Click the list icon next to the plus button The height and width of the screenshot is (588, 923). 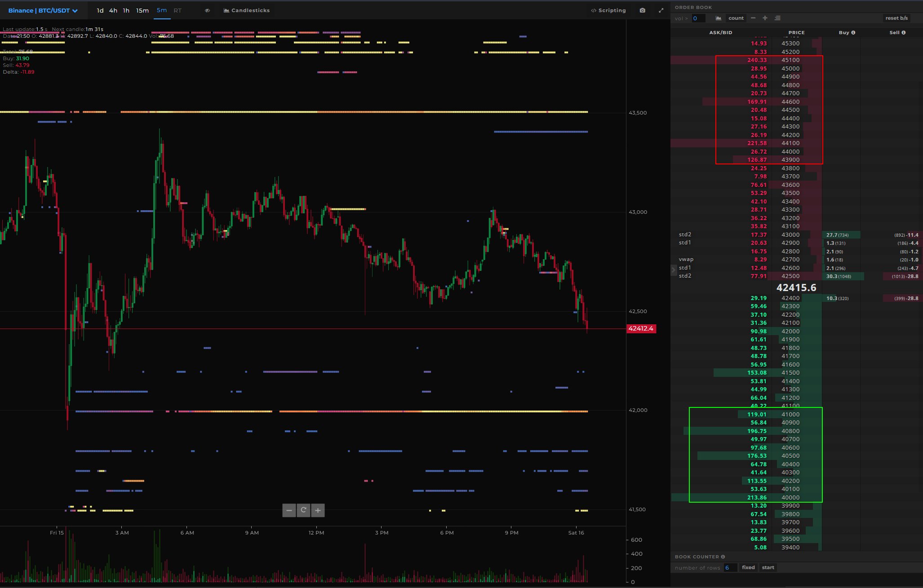pos(777,18)
